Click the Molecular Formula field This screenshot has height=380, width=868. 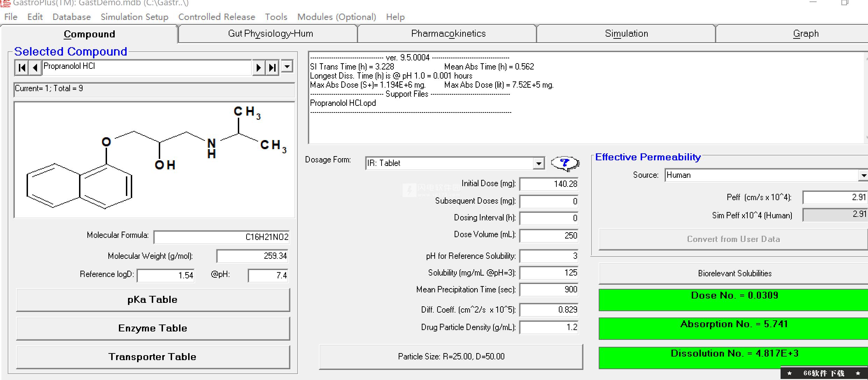click(222, 237)
